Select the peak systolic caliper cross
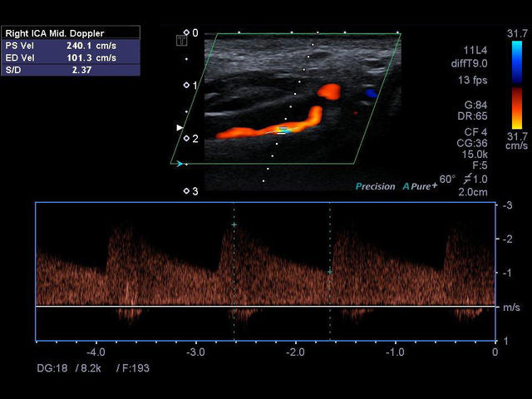Viewport: 532px width, 399px height. pyautogui.click(x=234, y=224)
